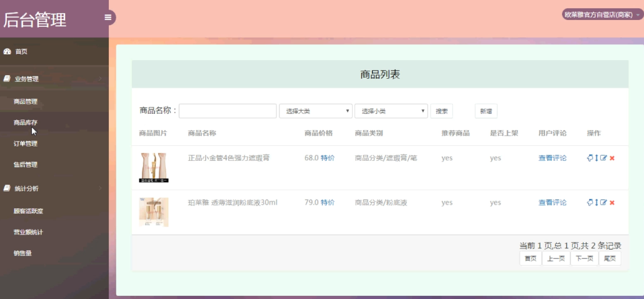The height and width of the screenshot is (299, 644).
Task: Click the 新增 add button
Action: pos(486,111)
